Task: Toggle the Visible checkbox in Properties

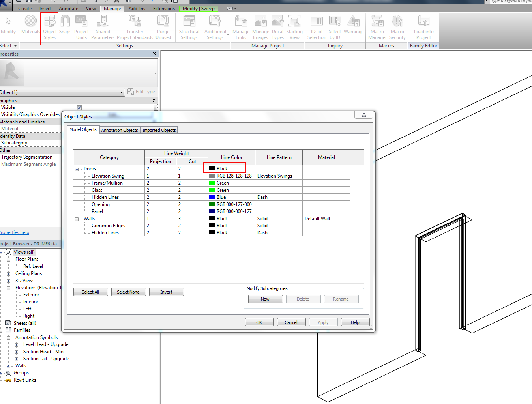Action: (x=79, y=108)
